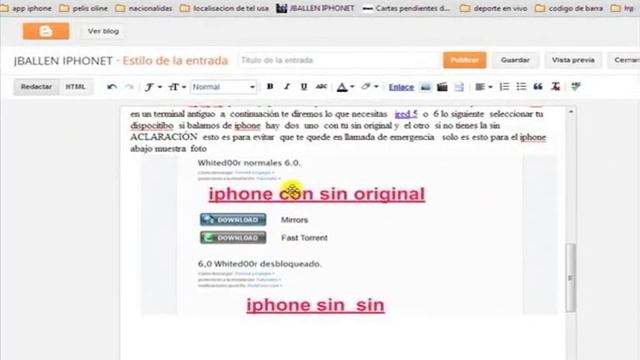Toggle underline formatting
Image resolution: width=640 pixels, height=360 pixels.
click(304, 87)
